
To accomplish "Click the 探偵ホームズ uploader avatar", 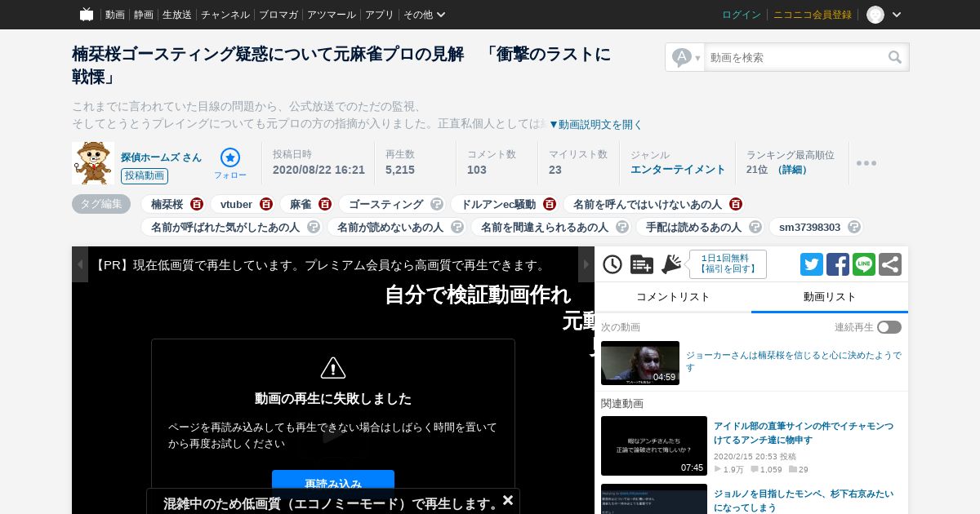I will [92, 163].
